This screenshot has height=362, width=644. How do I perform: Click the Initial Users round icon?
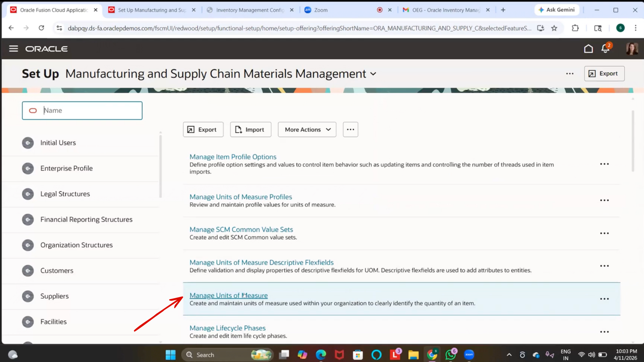click(x=28, y=143)
